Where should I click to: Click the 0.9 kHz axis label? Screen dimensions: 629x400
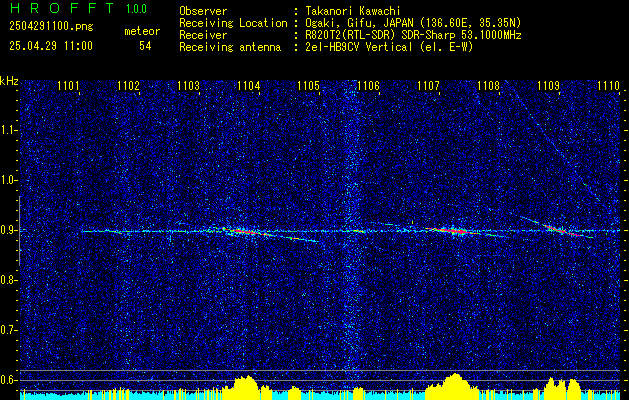(8, 230)
